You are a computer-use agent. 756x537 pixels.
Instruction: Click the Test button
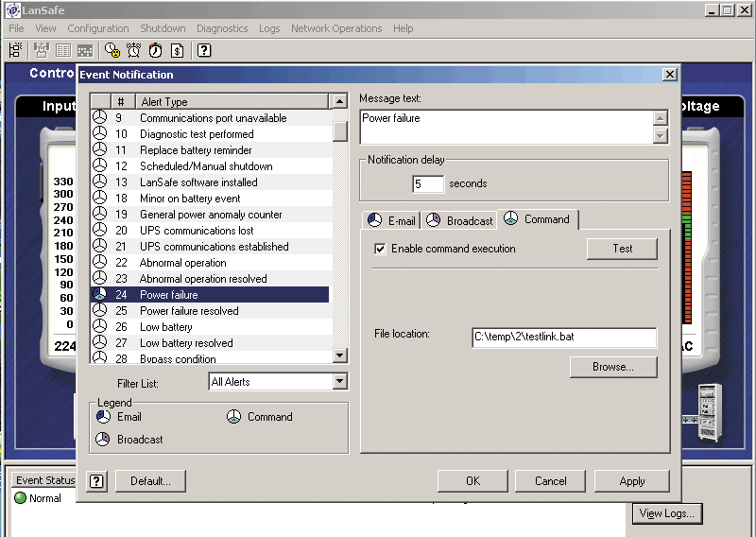(x=622, y=249)
